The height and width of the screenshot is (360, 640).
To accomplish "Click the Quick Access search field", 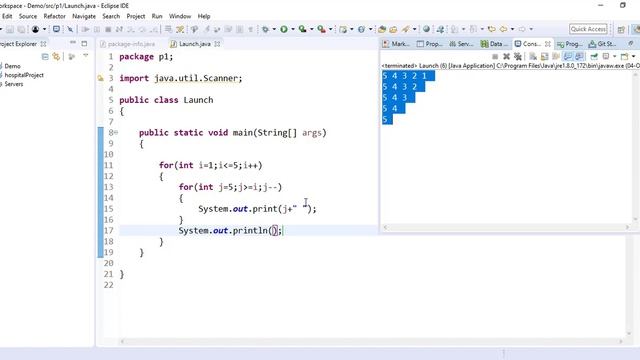I will 588,29.
